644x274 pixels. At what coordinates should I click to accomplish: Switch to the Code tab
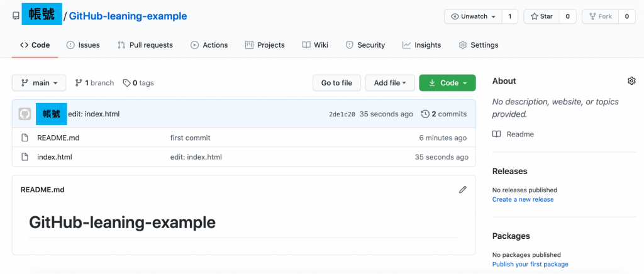pyautogui.click(x=35, y=45)
